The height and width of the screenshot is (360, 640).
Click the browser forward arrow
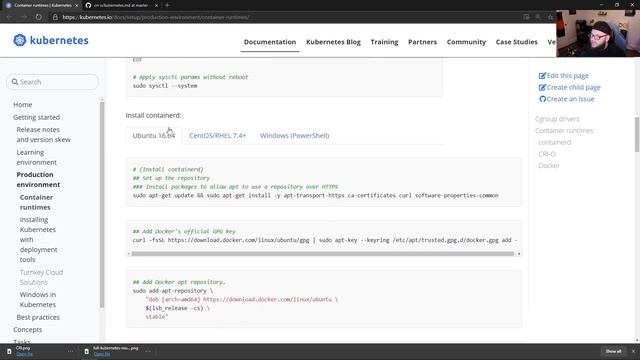[24, 17]
